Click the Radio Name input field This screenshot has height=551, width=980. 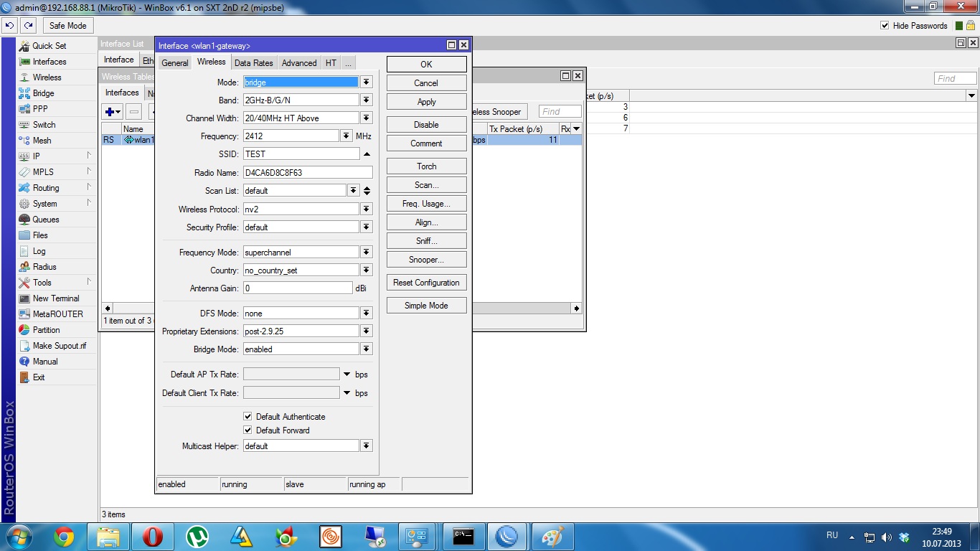[x=308, y=173]
